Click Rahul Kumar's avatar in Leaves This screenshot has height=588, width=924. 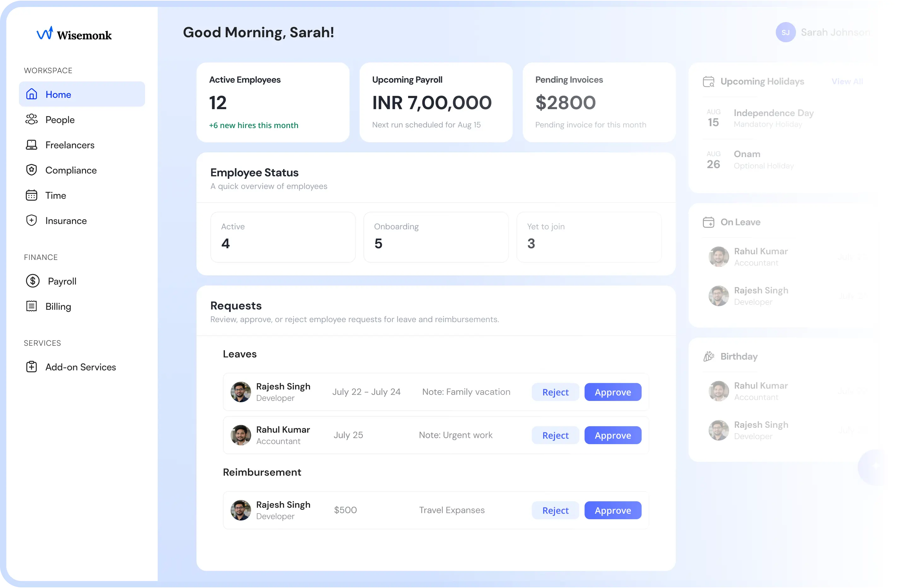tap(241, 435)
